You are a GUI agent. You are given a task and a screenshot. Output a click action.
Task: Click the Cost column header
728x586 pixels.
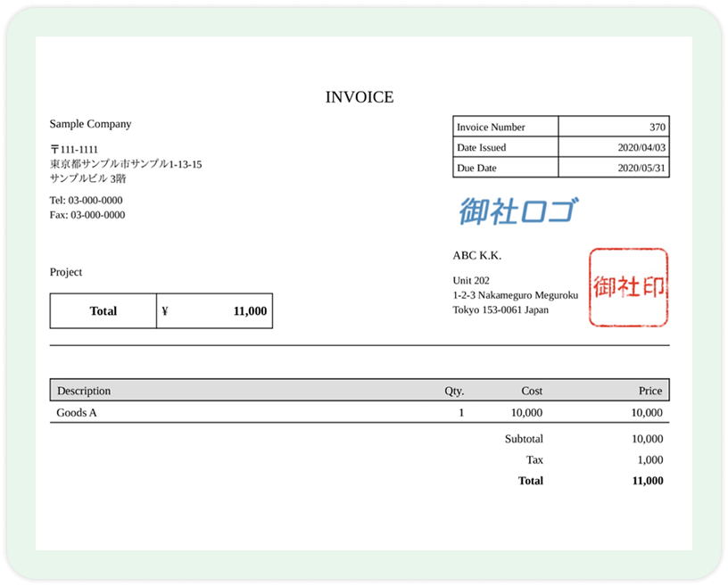click(x=532, y=391)
